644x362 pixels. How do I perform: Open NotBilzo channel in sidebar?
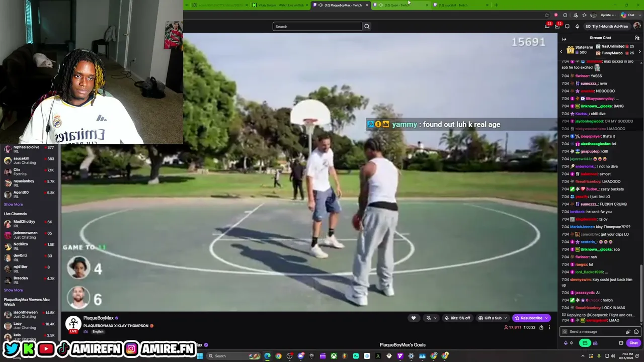30,246
